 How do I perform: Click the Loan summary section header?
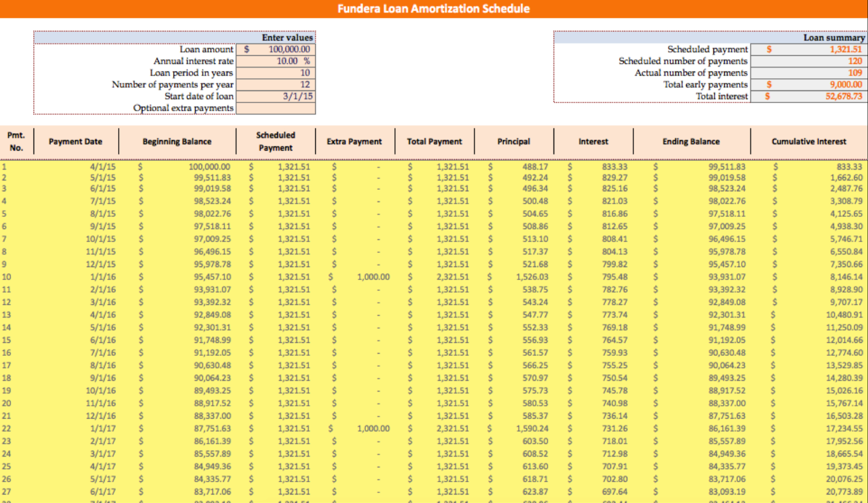pos(831,37)
